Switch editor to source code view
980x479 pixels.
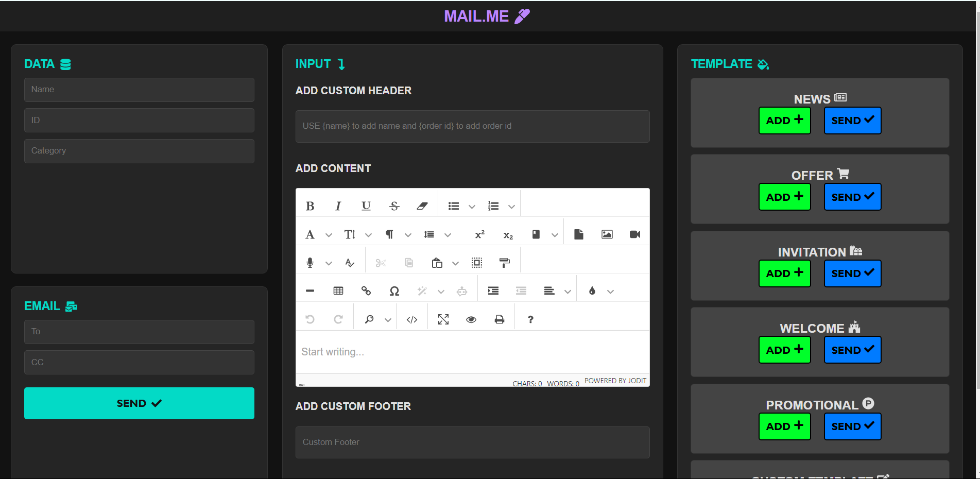coord(412,319)
